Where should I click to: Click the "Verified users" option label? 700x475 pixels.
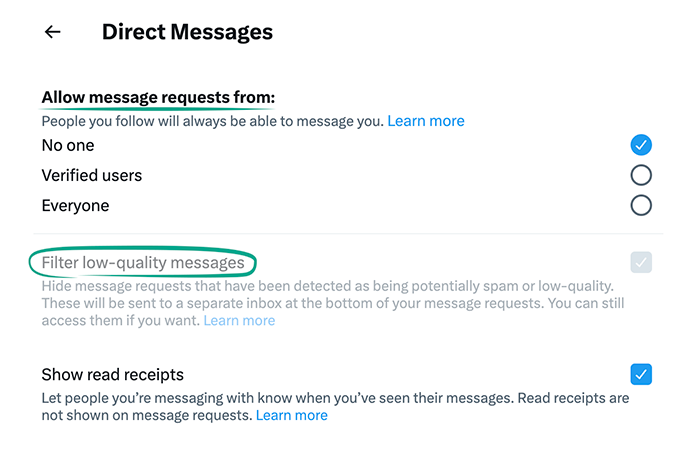click(x=92, y=175)
